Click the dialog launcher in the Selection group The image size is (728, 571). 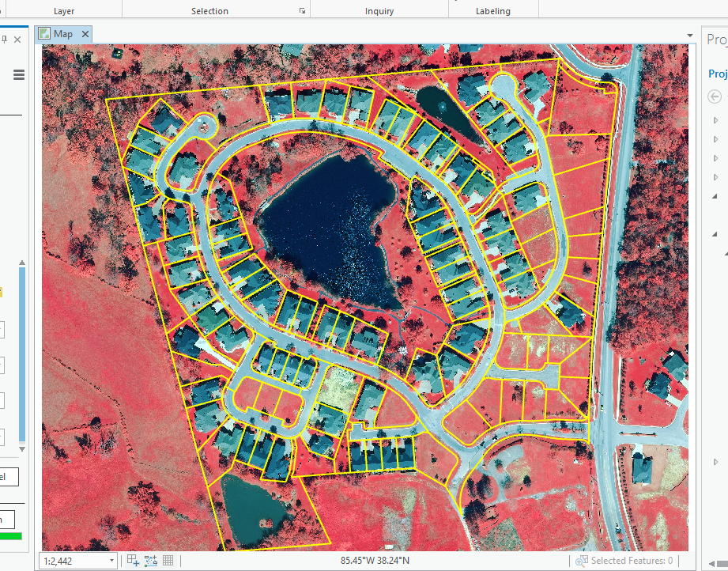(x=302, y=10)
